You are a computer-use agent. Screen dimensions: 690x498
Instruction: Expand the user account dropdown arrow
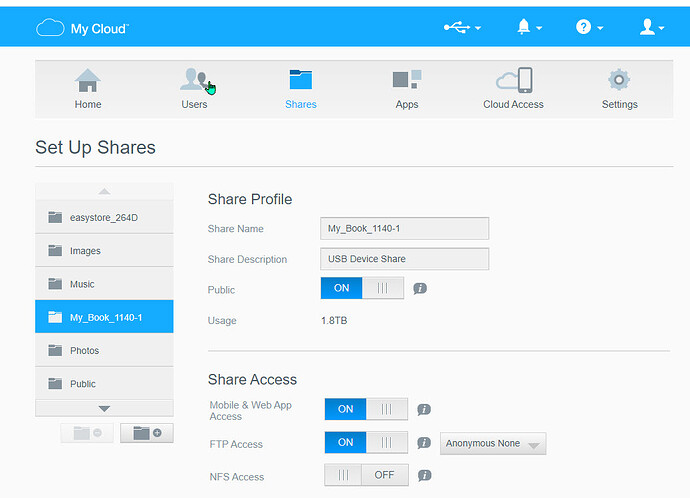click(x=661, y=29)
